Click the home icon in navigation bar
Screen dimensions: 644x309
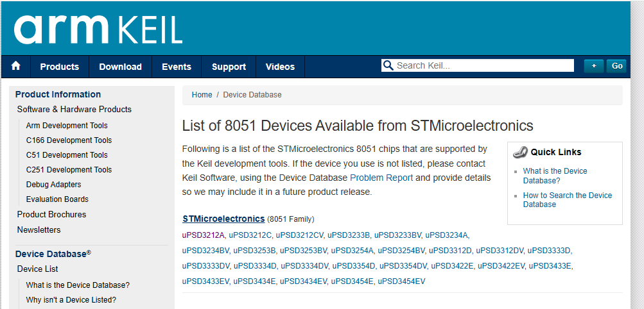click(x=15, y=66)
